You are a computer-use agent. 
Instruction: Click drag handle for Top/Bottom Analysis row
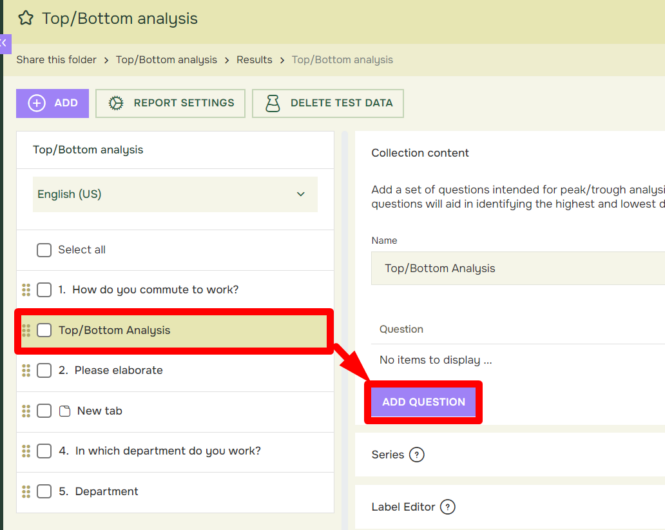(26, 330)
